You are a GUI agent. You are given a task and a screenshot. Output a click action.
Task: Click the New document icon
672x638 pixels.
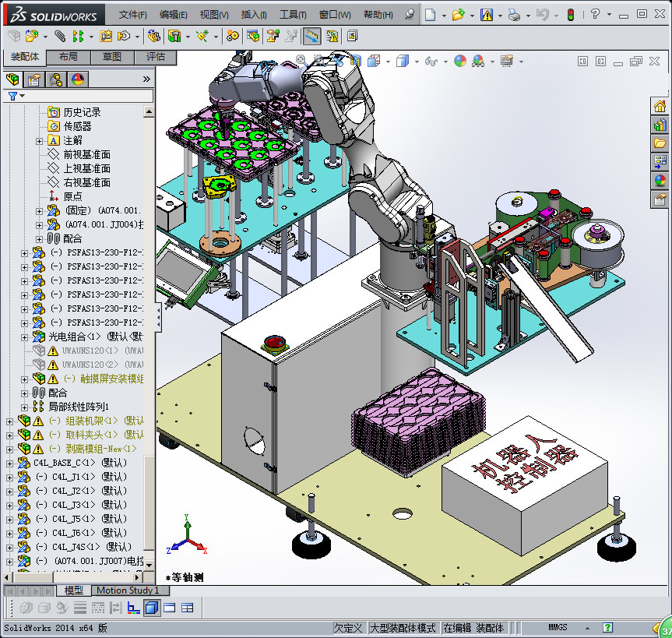(431, 15)
